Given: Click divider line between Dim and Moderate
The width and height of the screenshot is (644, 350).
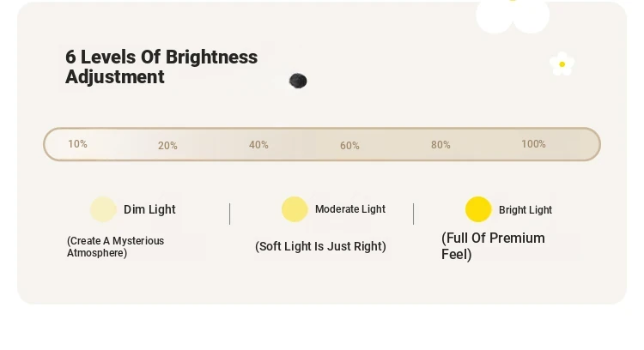Looking at the screenshot, I should point(229,214).
